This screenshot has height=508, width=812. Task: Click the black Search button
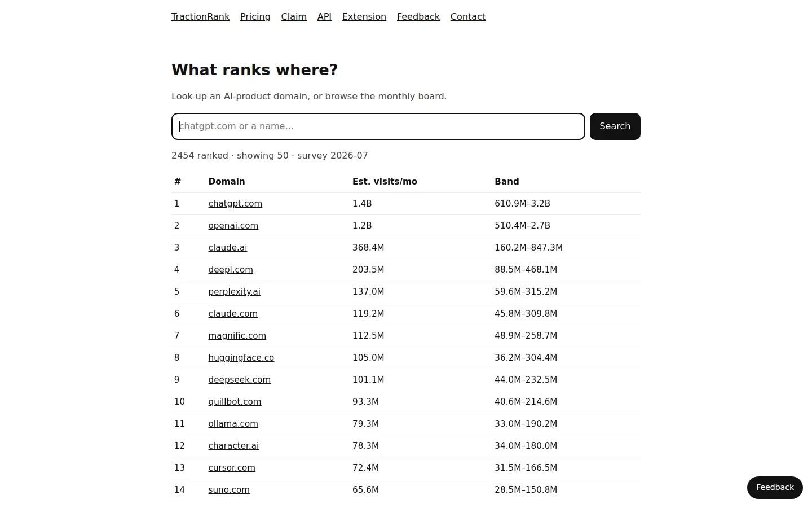coord(615,126)
